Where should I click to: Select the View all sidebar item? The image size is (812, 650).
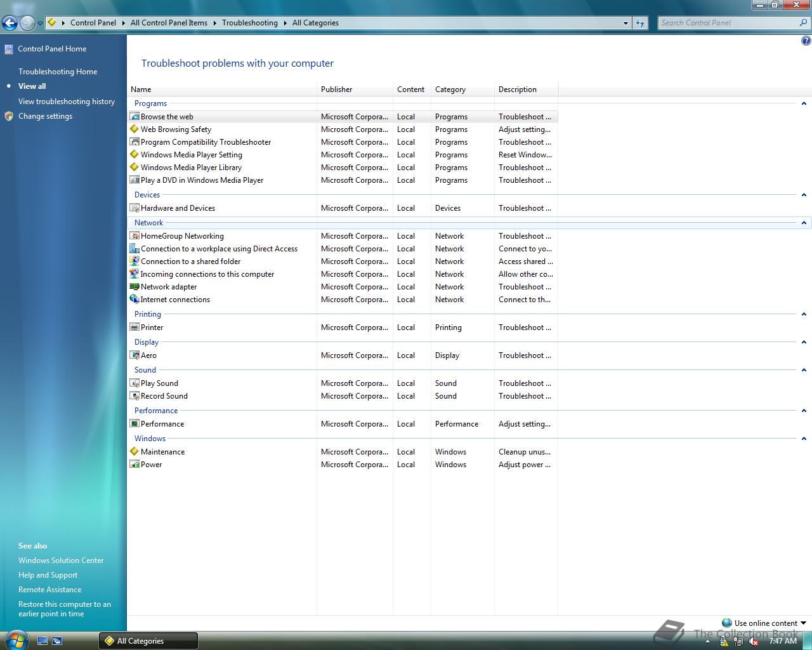tap(32, 86)
